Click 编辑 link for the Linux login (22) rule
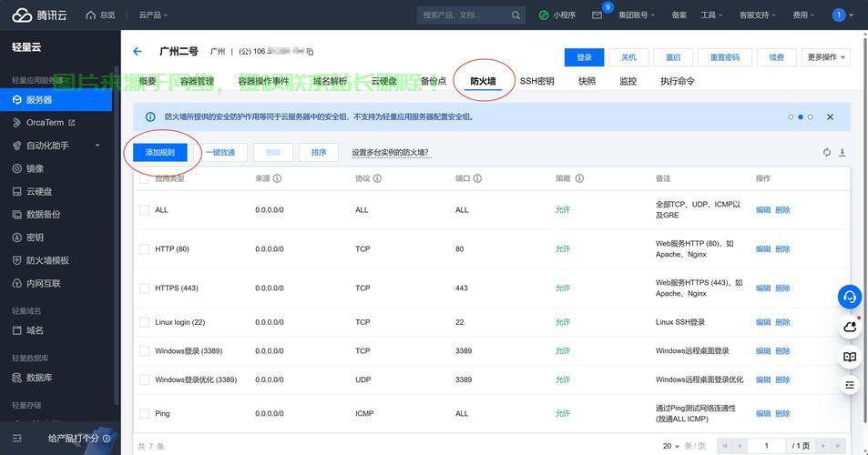The image size is (868, 455). coord(762,322)
